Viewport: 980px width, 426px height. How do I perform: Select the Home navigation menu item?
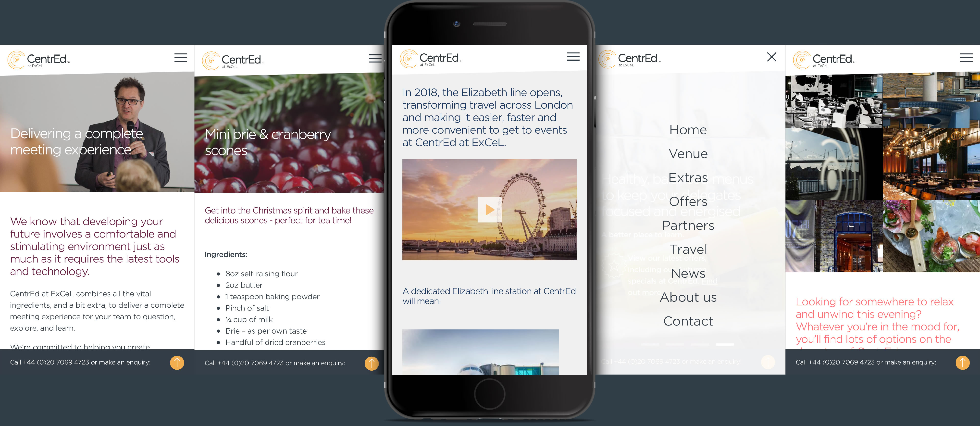click(x=688, y=129)
